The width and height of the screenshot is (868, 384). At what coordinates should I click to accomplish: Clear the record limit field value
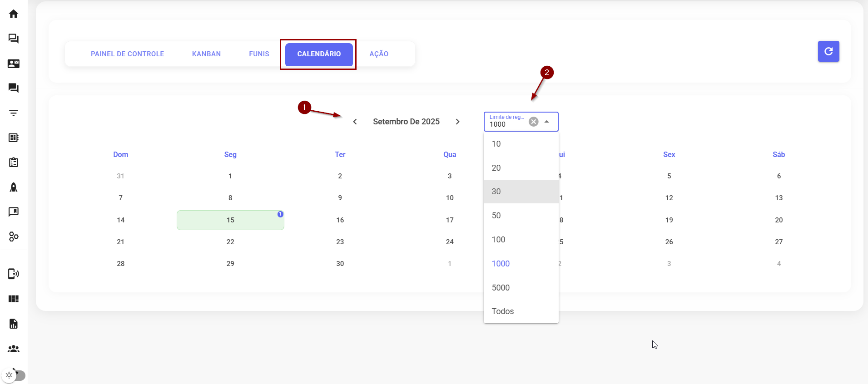tap(534, 122)
